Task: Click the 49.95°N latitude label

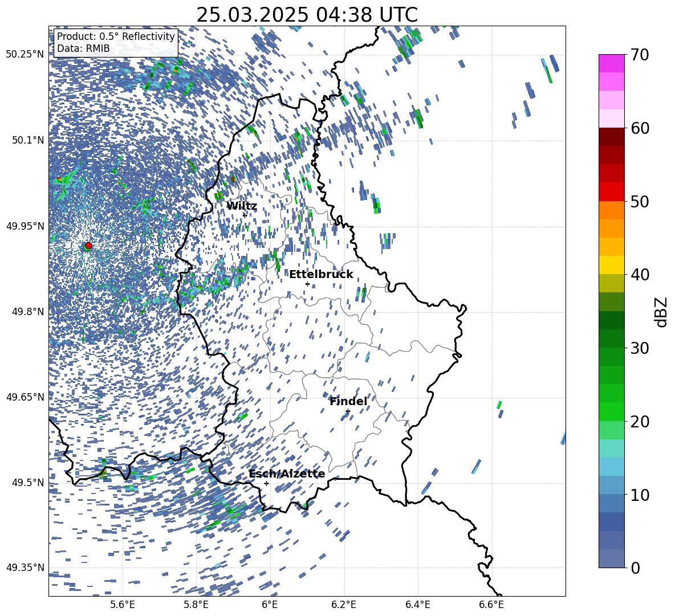Action: click(x=25, y=226)
